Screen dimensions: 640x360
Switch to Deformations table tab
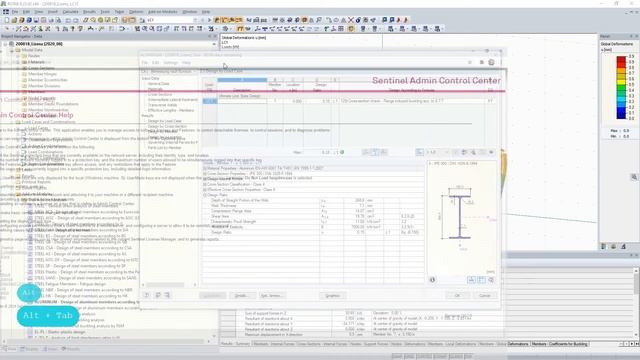(x=518, y=344)
